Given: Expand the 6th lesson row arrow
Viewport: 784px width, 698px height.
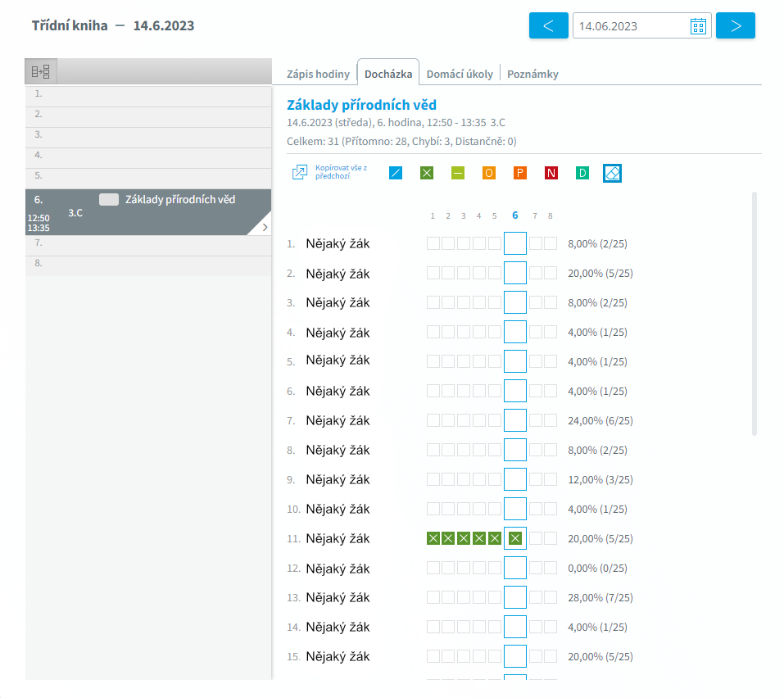Looking at the screenshot, I should (264, 228).
